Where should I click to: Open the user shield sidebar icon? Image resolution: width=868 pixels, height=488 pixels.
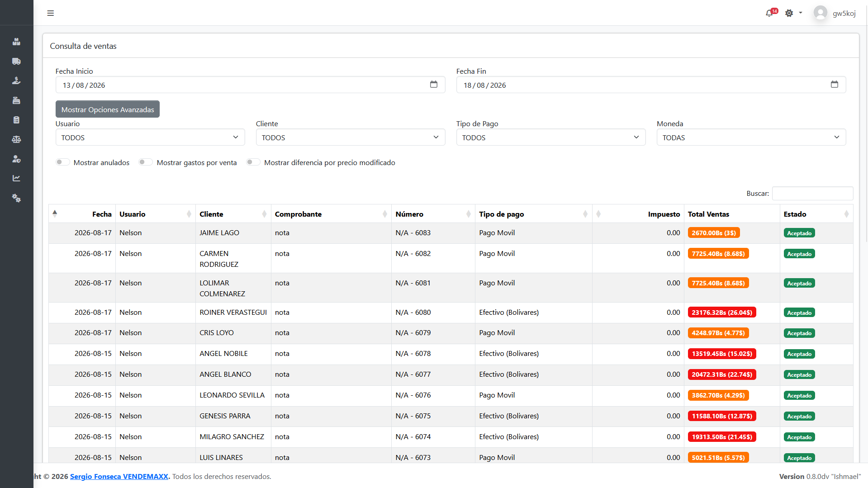16,159
